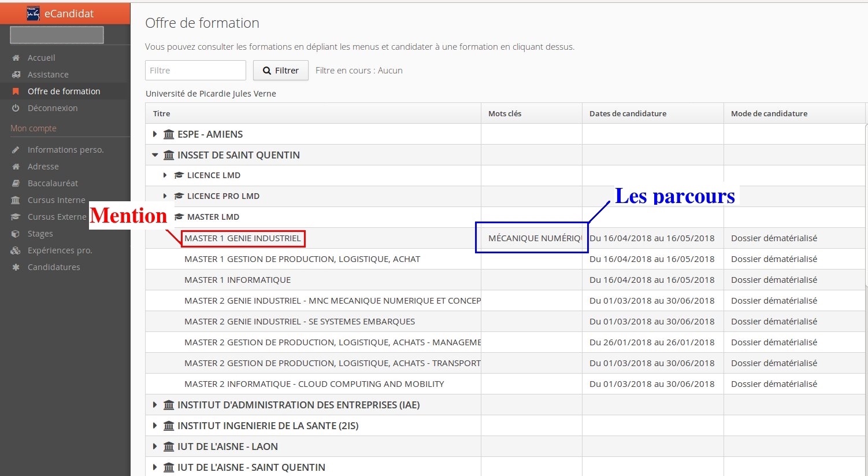
Task: Expand the LICENCE PRO LMD branch
Action: pyautogui.click(x=165, y=196)
